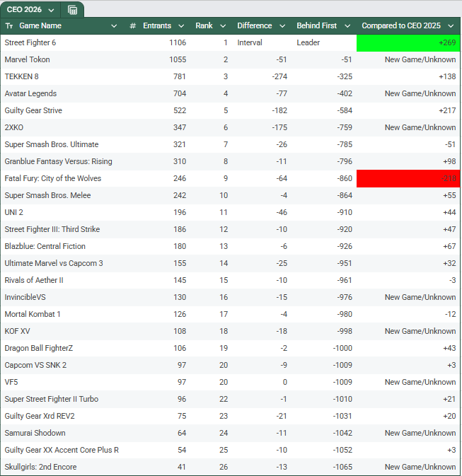Click New Game/Unknown in Marvel Tokon row
The height and width of the screenshot is (476, 462).
pyautogui.click(x=420, y=59)
